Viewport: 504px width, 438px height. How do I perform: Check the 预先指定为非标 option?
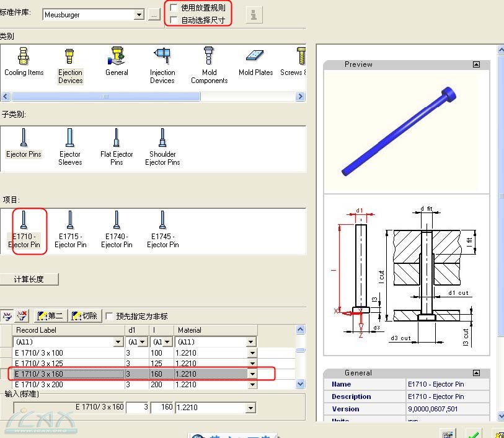click(110, 316)
